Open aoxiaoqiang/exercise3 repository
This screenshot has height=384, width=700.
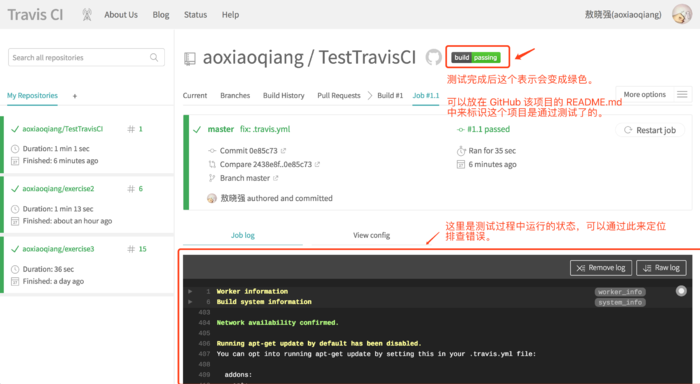coord(58,249)
